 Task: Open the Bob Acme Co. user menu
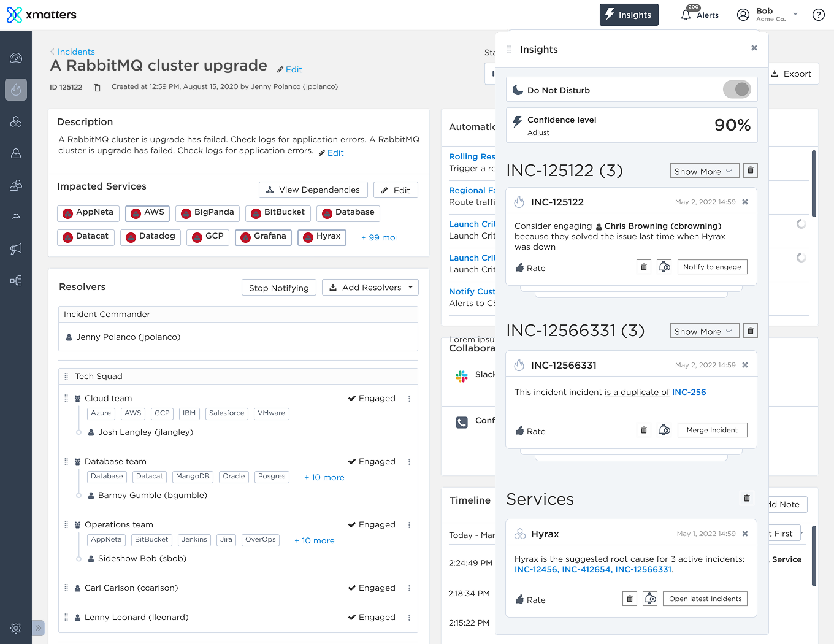click(x=767, y=15)
